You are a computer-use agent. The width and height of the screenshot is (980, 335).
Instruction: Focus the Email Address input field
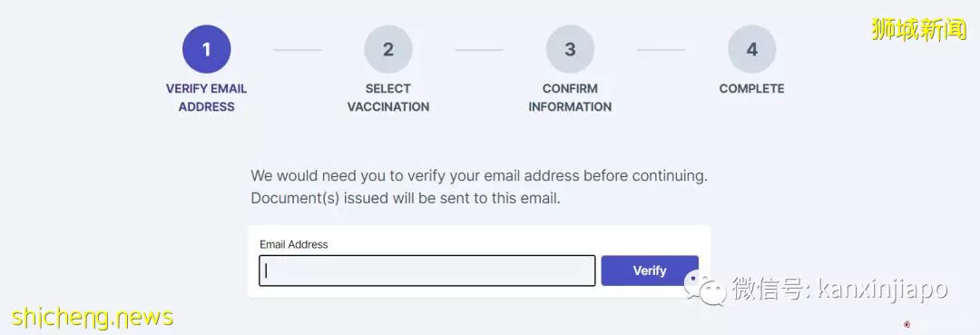[x=426, y=271]
